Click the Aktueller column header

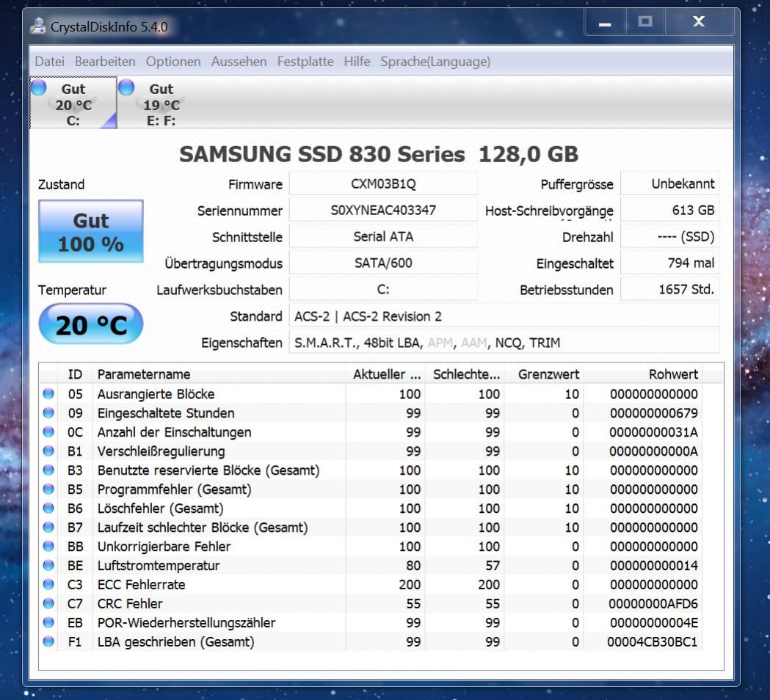coord(386,374)
